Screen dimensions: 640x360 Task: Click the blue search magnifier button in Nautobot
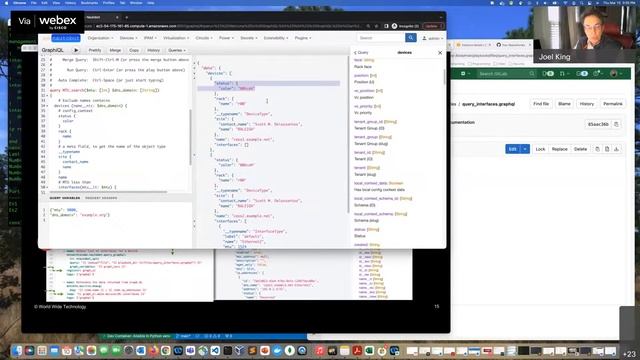(x=411, y=38)
